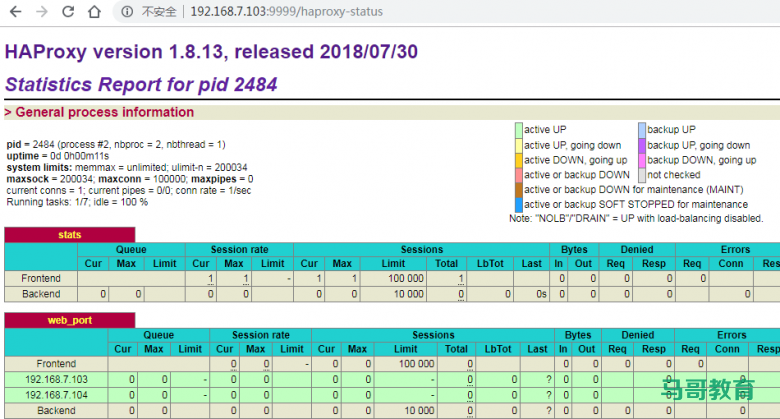Click the 'backup DOWN, going up' pink swatch
The image size is (780, 419).
(642, 160)
